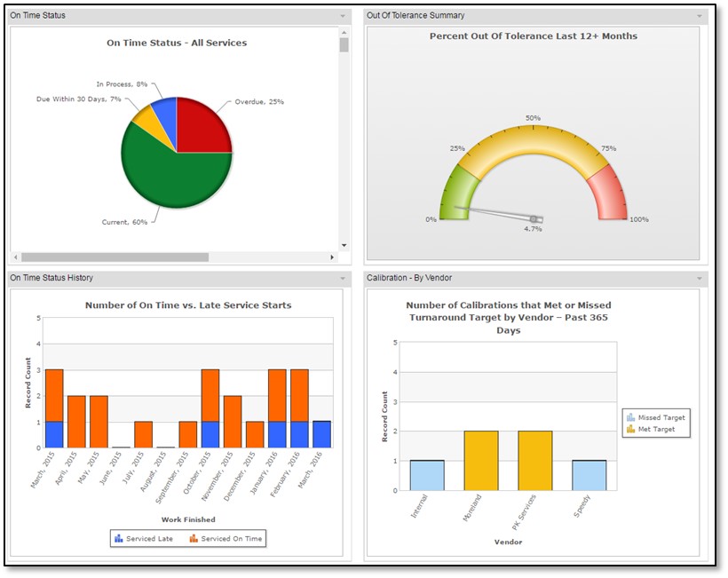This screenshot has width=728, height=578.
Task: Click the April, 2015 orange bar
Action: click(76, 422)
